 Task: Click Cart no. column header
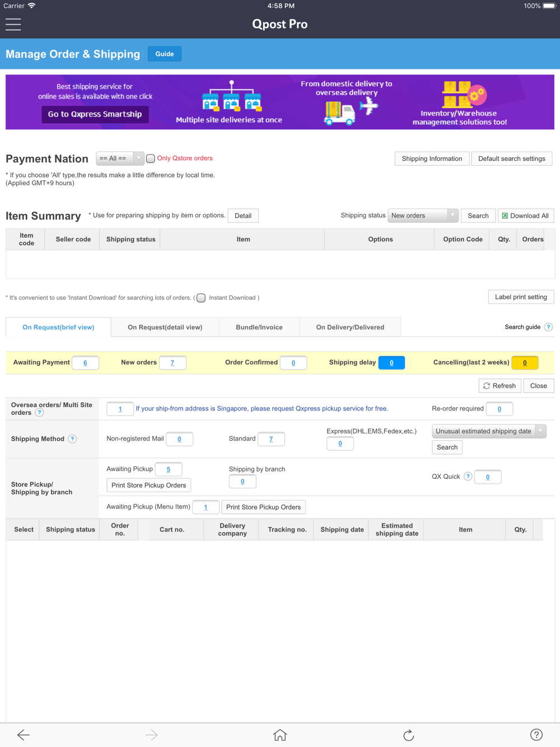point(172,530)
